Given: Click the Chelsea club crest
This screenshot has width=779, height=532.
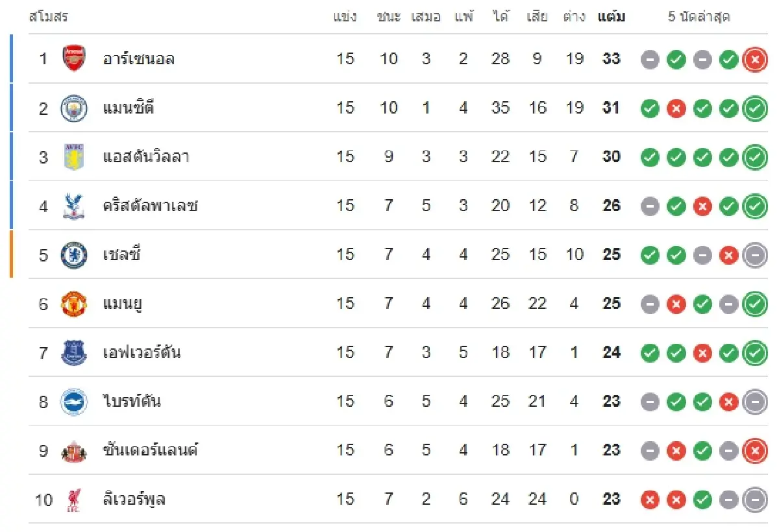Looking at the screenshot, I should 73,255.
